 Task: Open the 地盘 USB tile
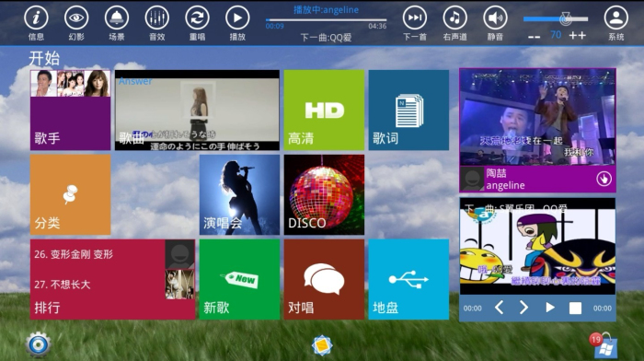[x=408, y=280]
